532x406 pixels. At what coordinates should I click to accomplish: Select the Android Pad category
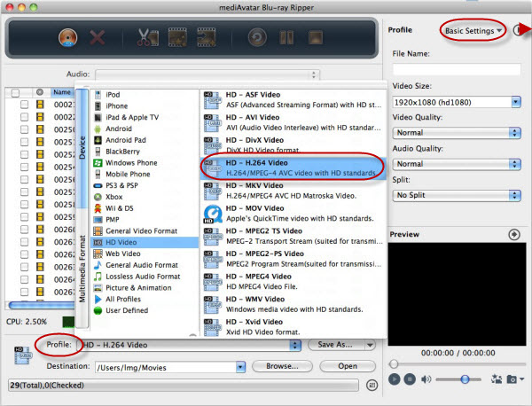pyautogui.click(x=145, y=140)
